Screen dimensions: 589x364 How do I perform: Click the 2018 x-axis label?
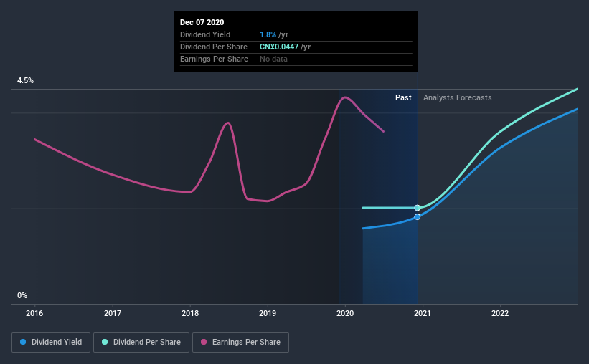[190, 313]
